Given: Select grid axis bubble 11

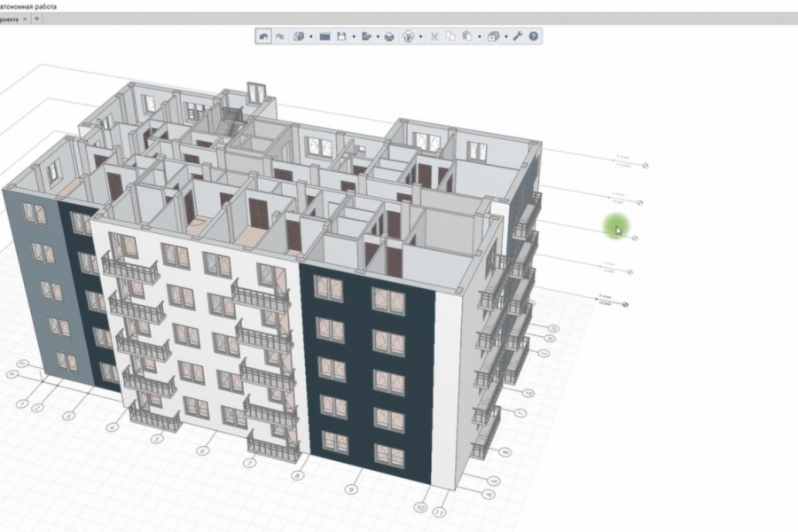Looking at the screenshot, I should 440,512.
